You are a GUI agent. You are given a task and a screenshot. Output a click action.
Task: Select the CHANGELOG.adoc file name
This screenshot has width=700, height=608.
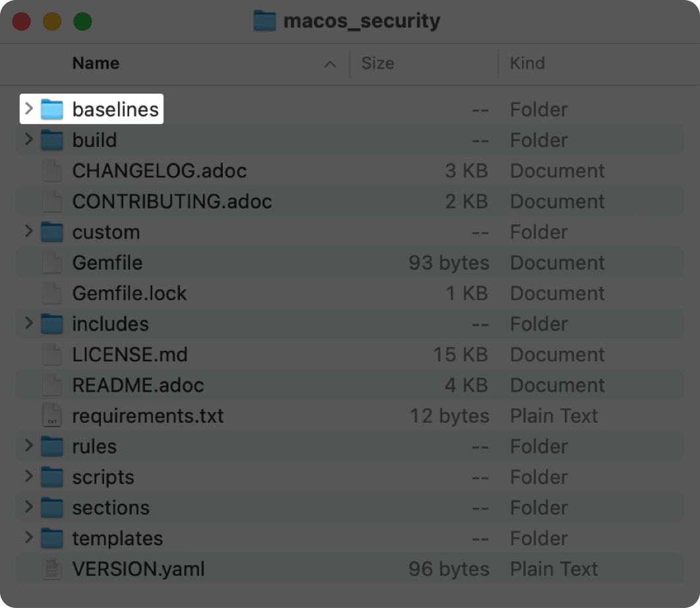[160, 171]
